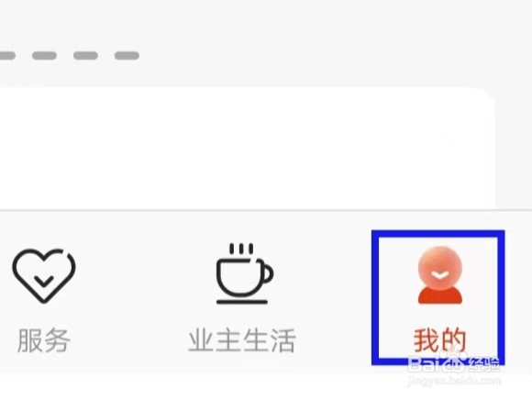Open the jingyan.baidu.com watermark link
532x400 pixels.
[x=454, y=381]
